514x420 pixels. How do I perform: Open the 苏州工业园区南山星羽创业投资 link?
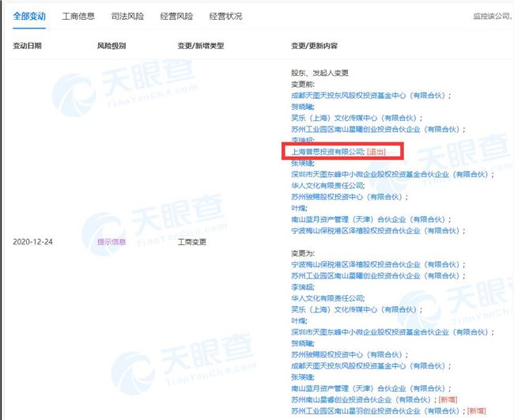(376, 411)
